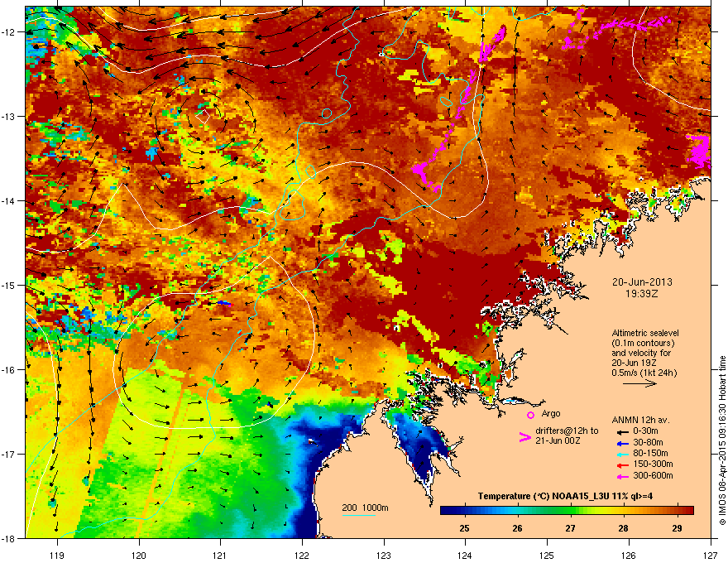Click the white diamond contour marker near -13 latitude

pyautogui.click(x=203, y=117)
